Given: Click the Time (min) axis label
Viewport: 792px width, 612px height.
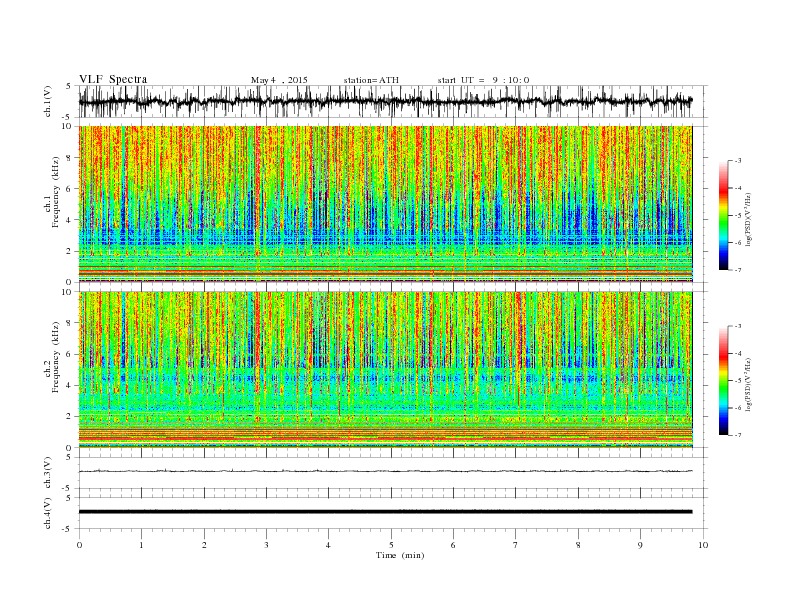Looking at the screenshot, I should click(400, 555).
